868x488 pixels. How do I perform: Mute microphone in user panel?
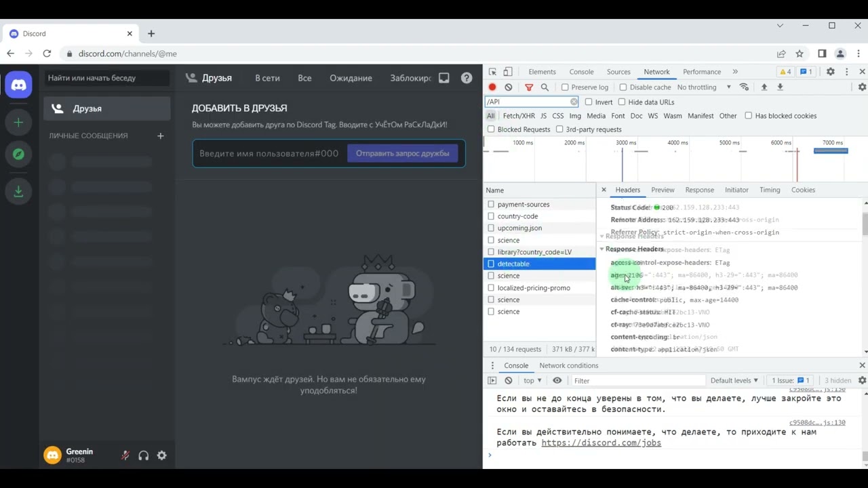[x=125, y=455]
